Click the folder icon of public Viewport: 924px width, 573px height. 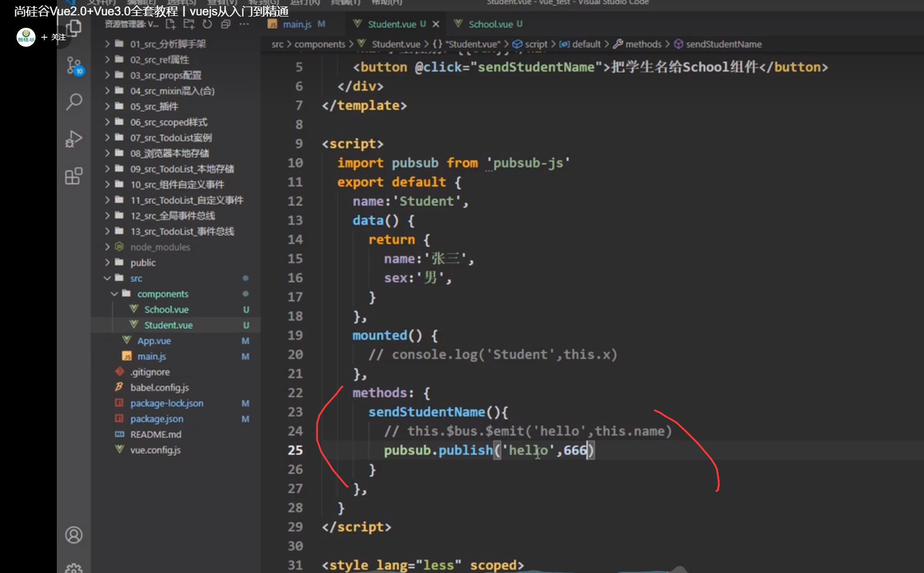(x=119, y=262)
